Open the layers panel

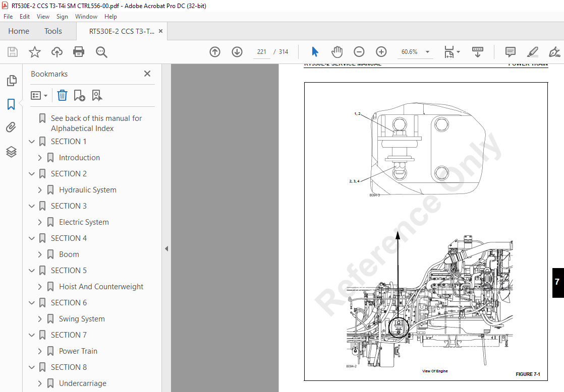(11, 152)
